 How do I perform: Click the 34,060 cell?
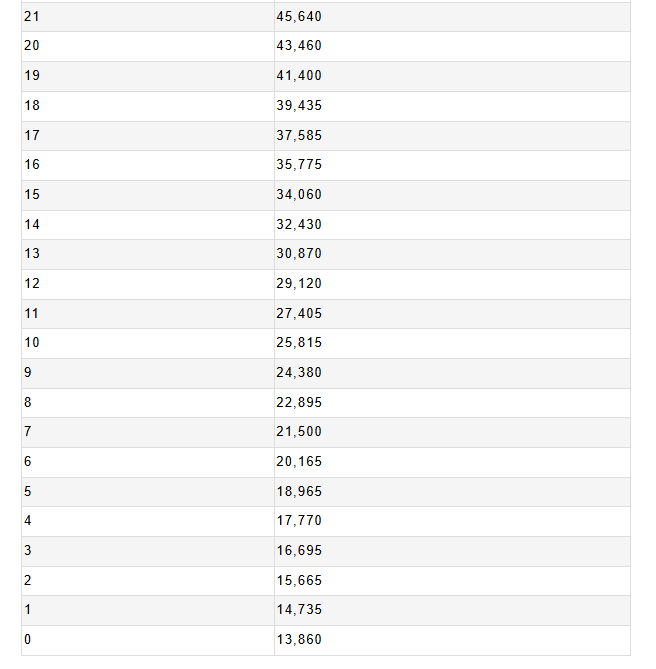point(299,195)
